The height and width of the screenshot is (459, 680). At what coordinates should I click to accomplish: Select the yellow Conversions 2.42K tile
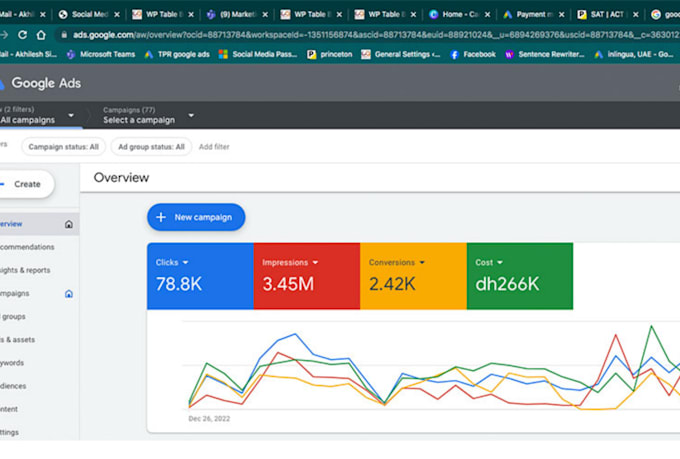pyautogui.click(x=413, y=276)
